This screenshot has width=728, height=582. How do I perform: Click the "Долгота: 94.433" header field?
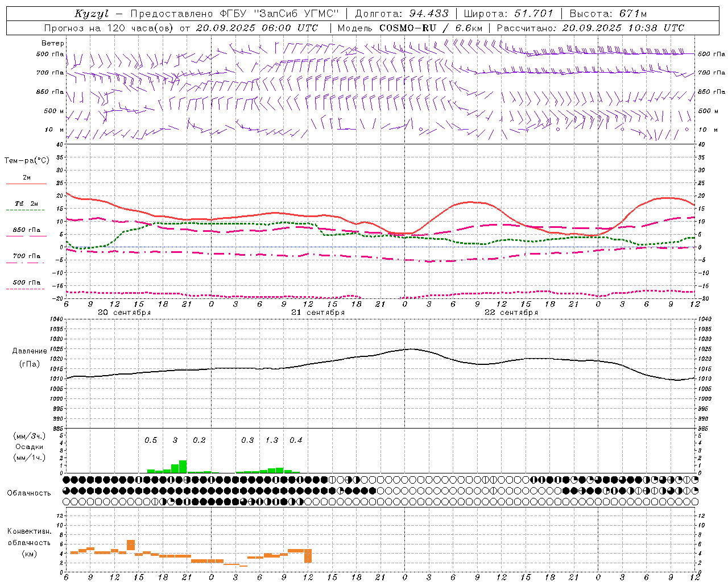click(x=402, y=14)
